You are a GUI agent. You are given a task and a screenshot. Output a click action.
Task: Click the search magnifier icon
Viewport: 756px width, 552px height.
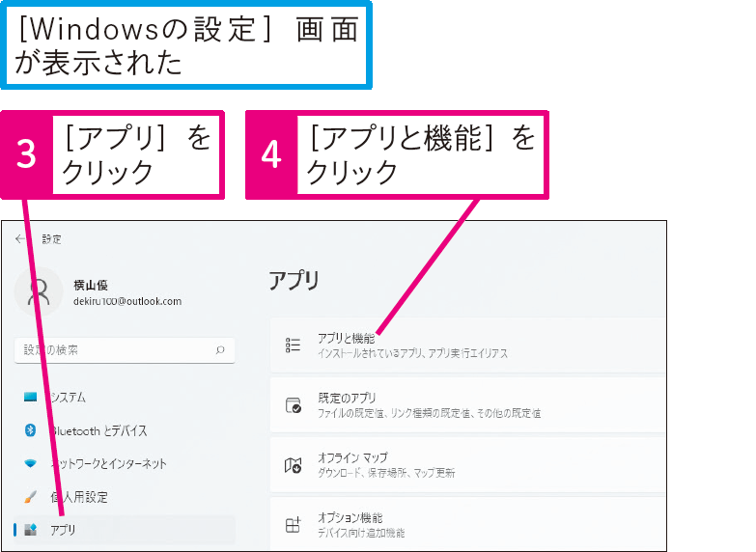point(220,350)
